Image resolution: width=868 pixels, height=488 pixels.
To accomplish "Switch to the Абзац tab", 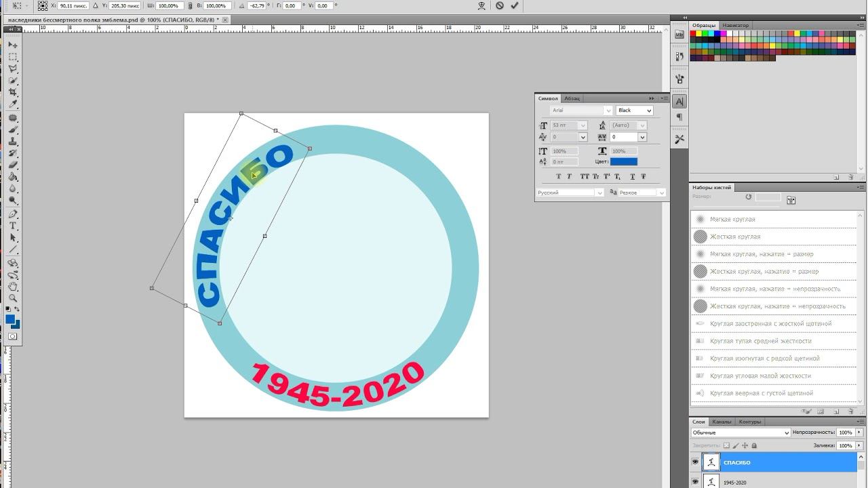I will [x=572, y=99].
